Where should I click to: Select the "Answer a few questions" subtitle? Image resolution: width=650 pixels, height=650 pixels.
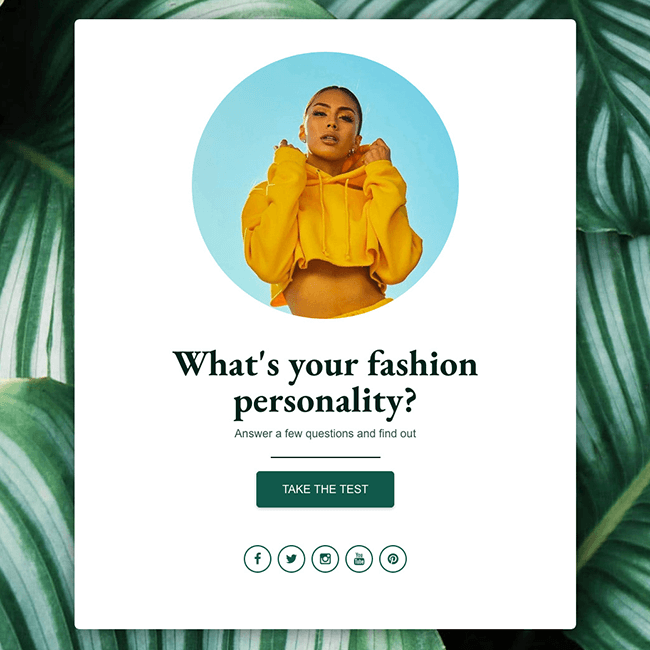325,434
